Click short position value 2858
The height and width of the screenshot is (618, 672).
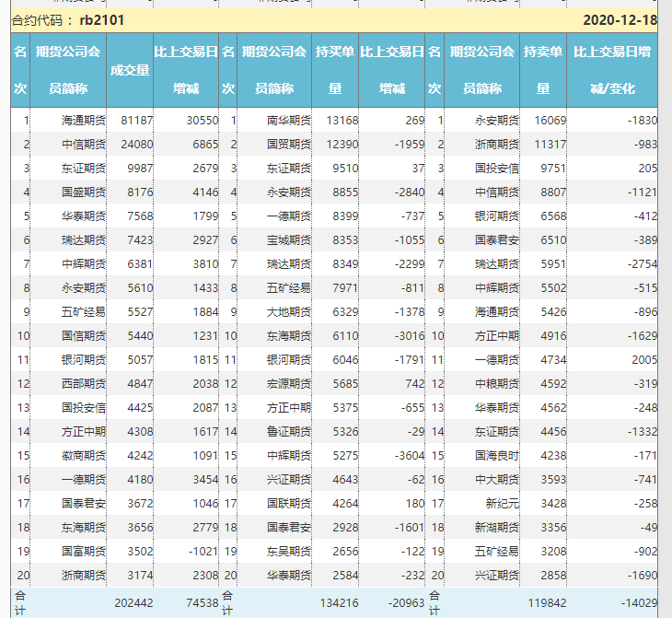coord(554,576)
